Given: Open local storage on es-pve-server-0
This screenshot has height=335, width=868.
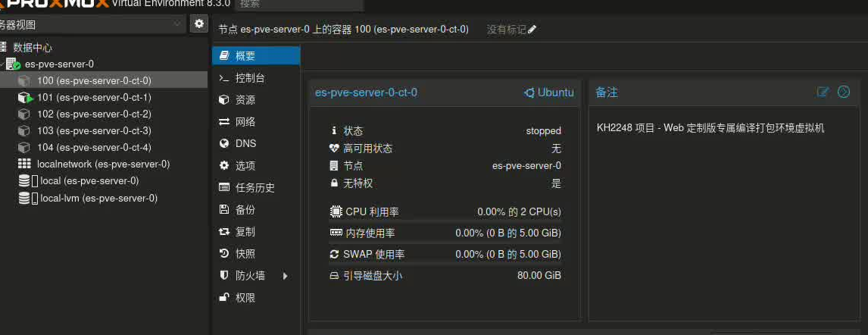Looking at the screenshot, I should 89,181.
